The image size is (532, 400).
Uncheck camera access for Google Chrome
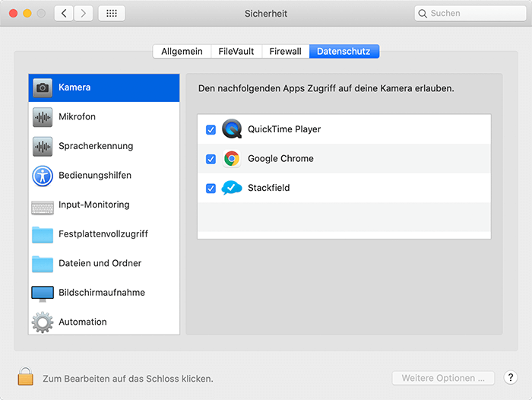[211, 159]
